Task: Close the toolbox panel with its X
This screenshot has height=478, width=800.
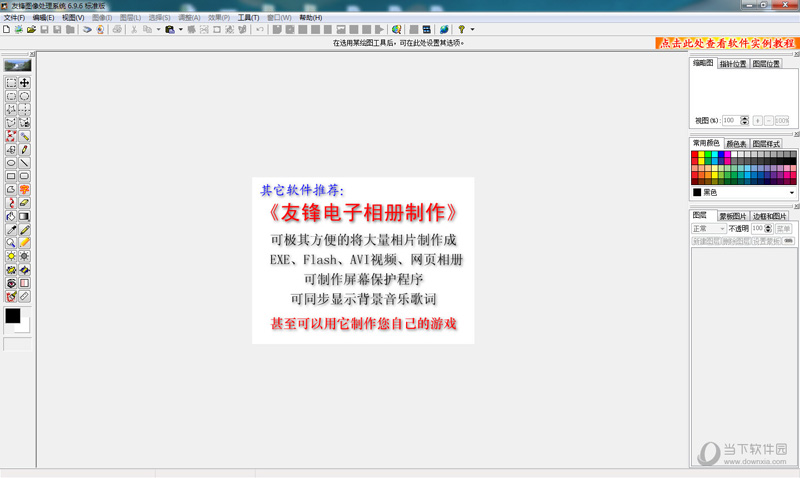Action: tap(32, 54)
